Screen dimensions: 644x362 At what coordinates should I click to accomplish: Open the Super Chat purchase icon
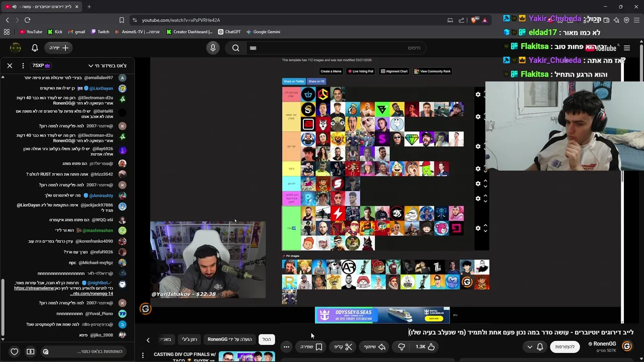[x=30, y=351]
